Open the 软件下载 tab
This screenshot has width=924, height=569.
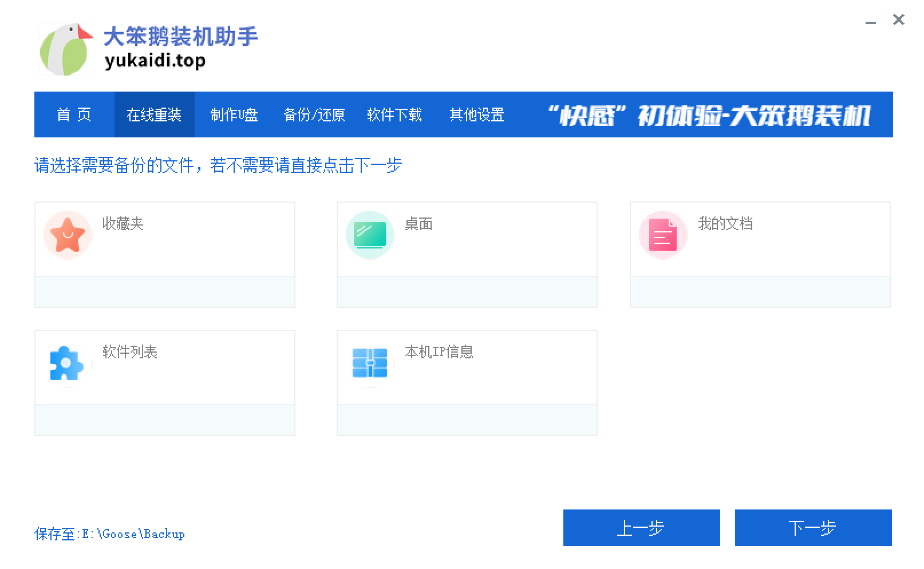click(394, 114)
